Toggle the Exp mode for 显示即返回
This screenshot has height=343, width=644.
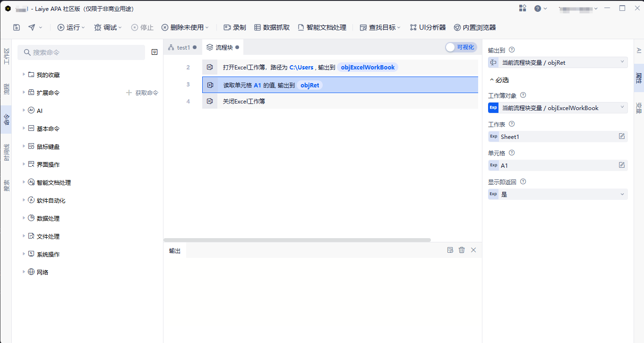pos(493,194)
